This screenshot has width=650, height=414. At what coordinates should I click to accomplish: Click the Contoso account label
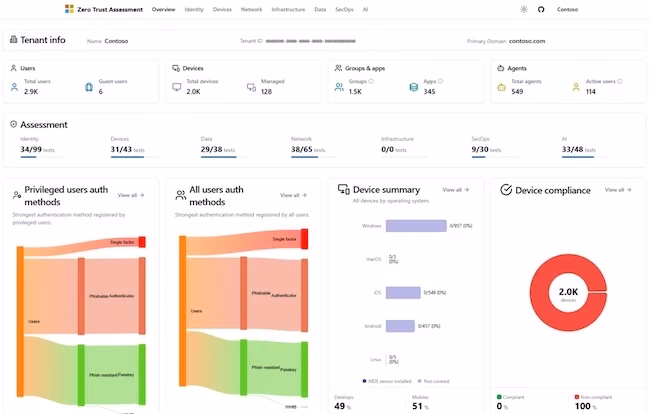coord(567,9)
